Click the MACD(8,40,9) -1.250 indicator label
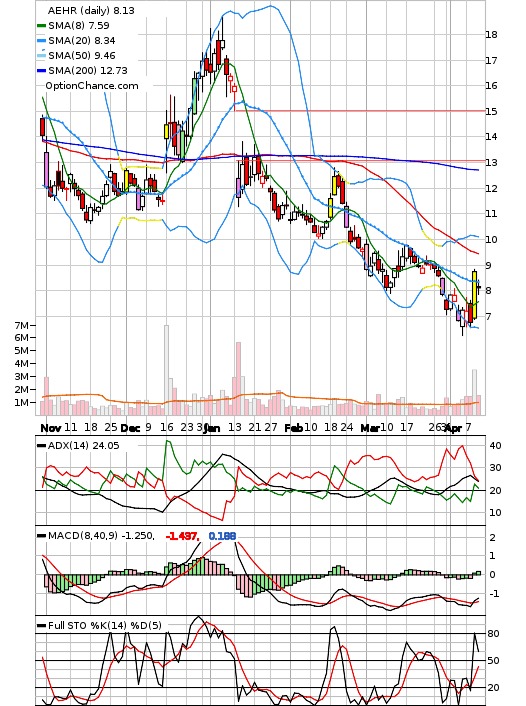The width and height of the screenshot is (526, 706). 101,536
